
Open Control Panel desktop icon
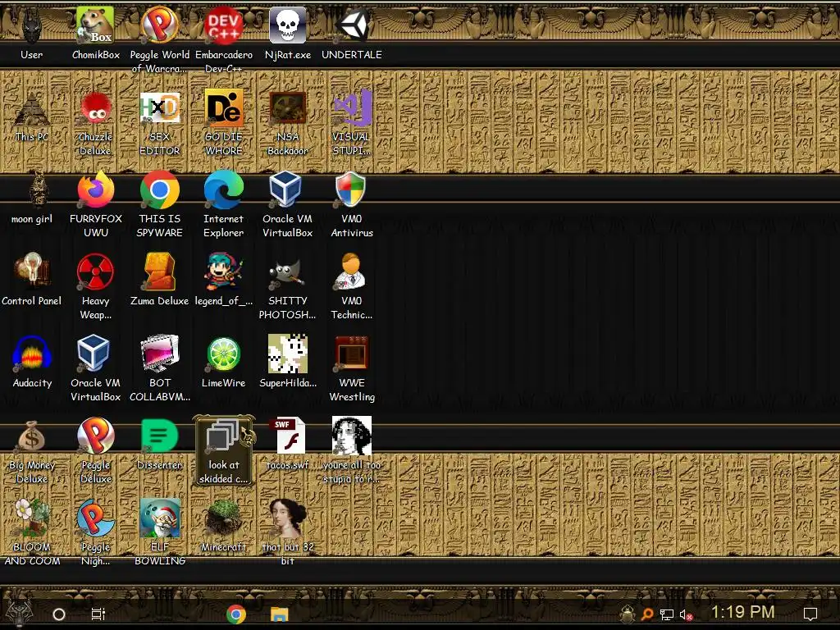[32, 281]
